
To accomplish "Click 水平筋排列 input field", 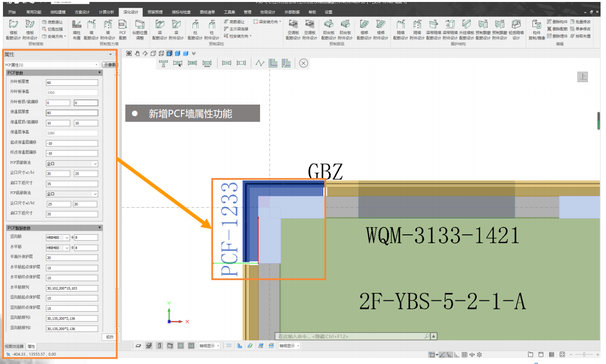I will pos(72,288).
